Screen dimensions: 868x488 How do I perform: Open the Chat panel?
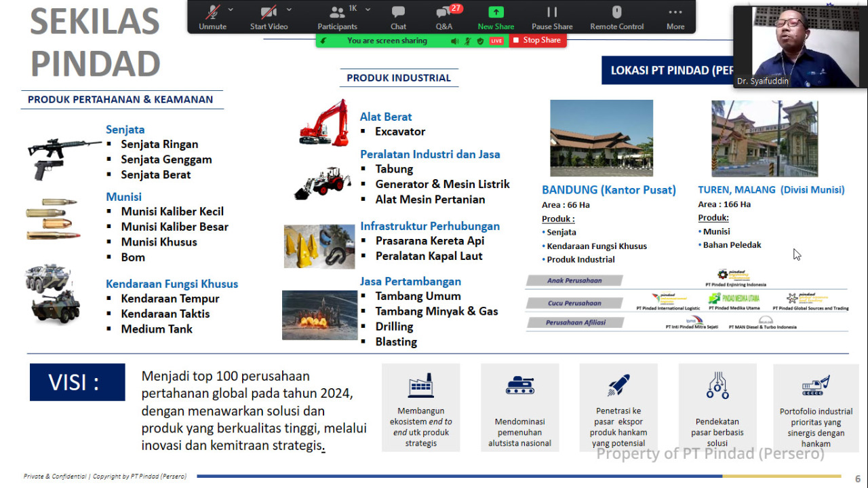(x=398, y=16)
